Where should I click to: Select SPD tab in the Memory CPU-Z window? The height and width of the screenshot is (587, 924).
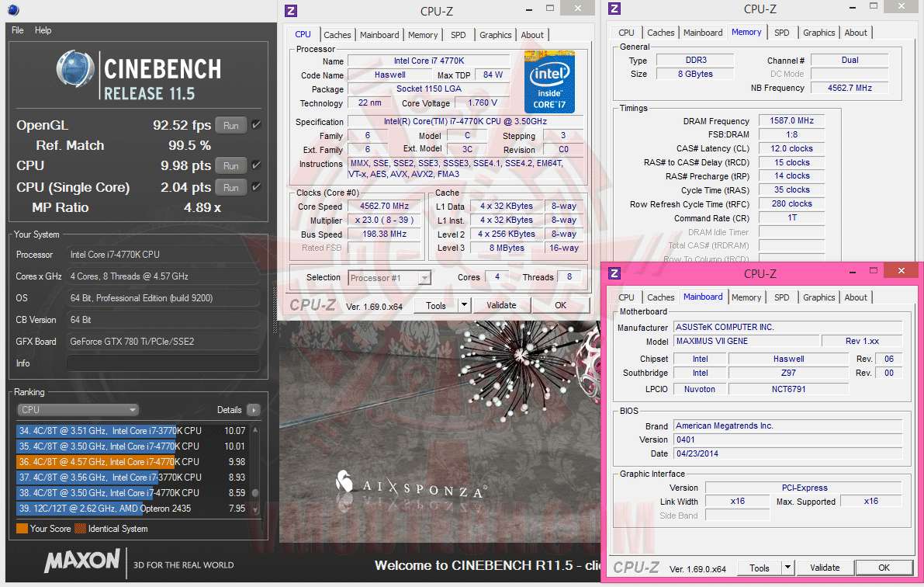point(782,33)
